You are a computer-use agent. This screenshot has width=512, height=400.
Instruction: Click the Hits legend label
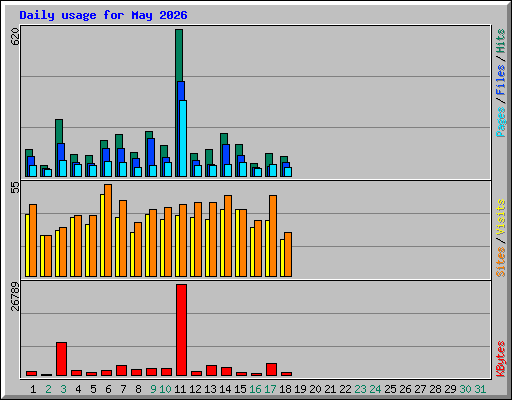(500, 41)
